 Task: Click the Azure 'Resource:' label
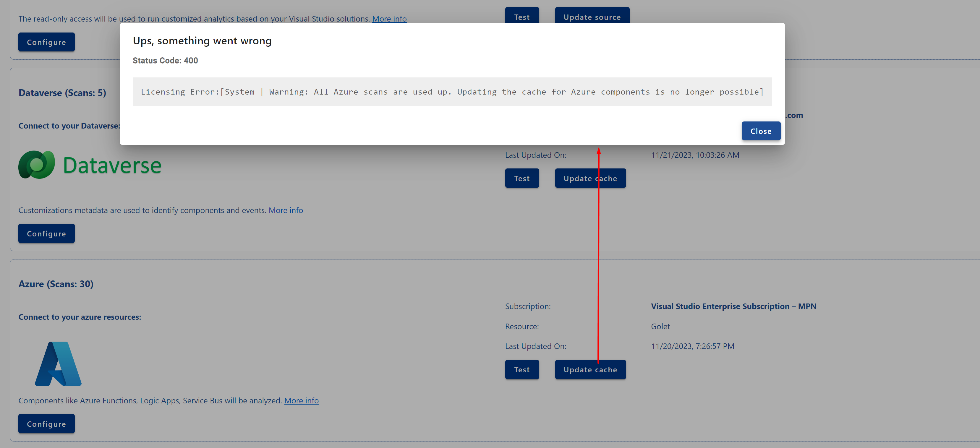(522, 326)
